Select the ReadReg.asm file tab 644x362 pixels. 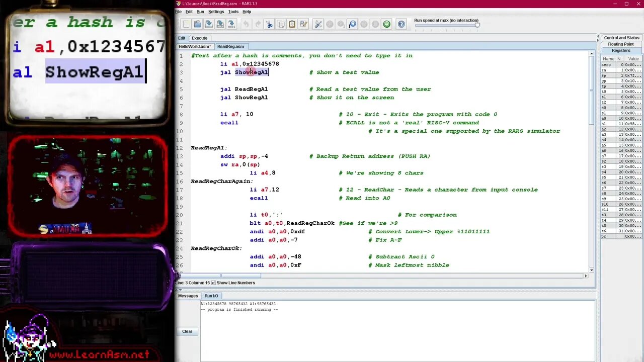point(230,46)
